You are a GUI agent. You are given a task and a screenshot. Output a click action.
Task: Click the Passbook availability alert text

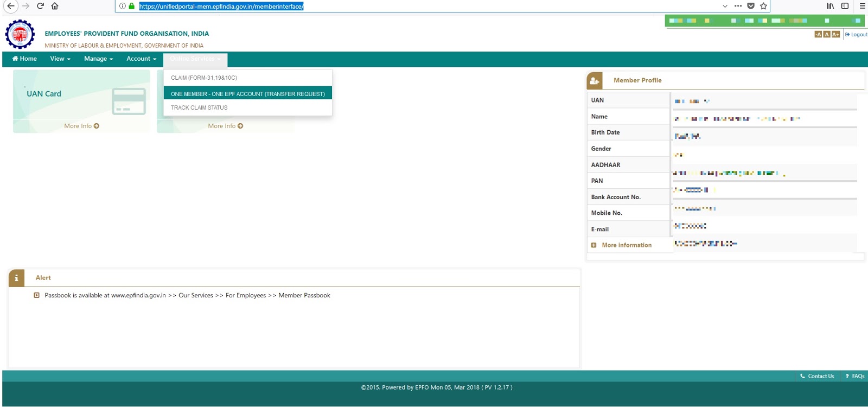pyautogui.click(x=187, y=295)
